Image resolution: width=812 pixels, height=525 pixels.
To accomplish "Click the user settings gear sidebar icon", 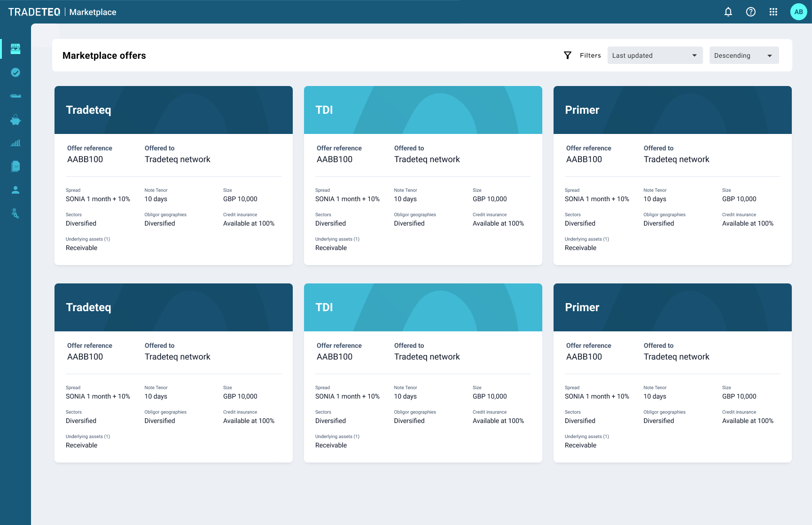I will pyautogui.click(x=16, y=214).
